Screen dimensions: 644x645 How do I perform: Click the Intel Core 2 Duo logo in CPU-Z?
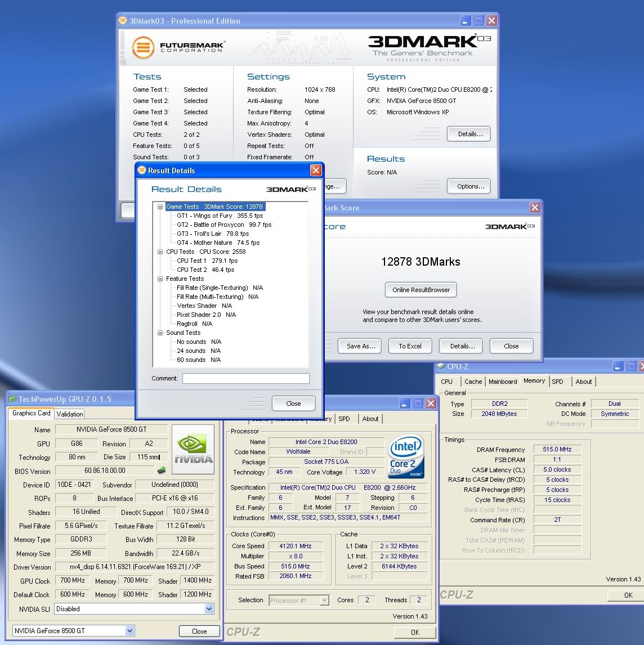click(406, 456)
